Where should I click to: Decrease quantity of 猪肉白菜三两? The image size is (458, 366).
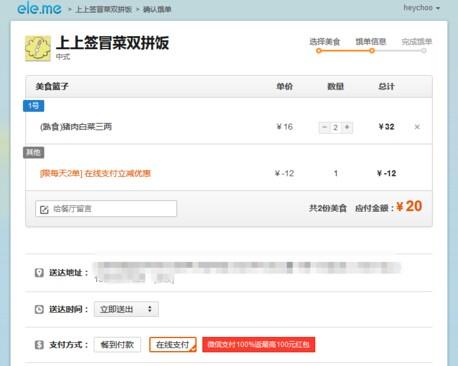coord(324,127)
